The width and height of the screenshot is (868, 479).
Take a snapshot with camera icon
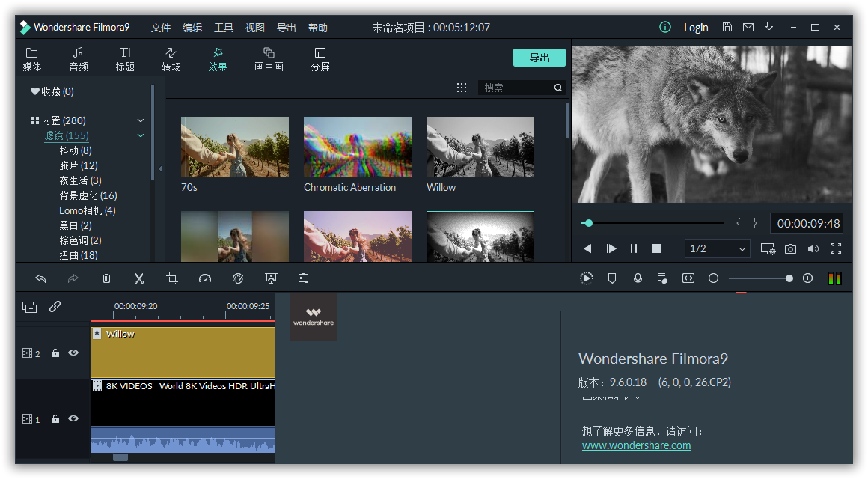point(790,249)
